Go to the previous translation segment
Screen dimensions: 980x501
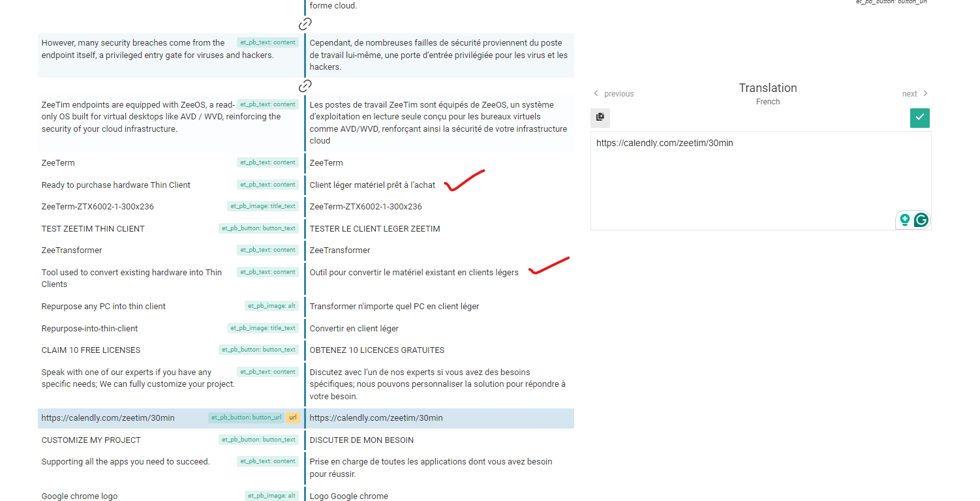click(613, 94)
